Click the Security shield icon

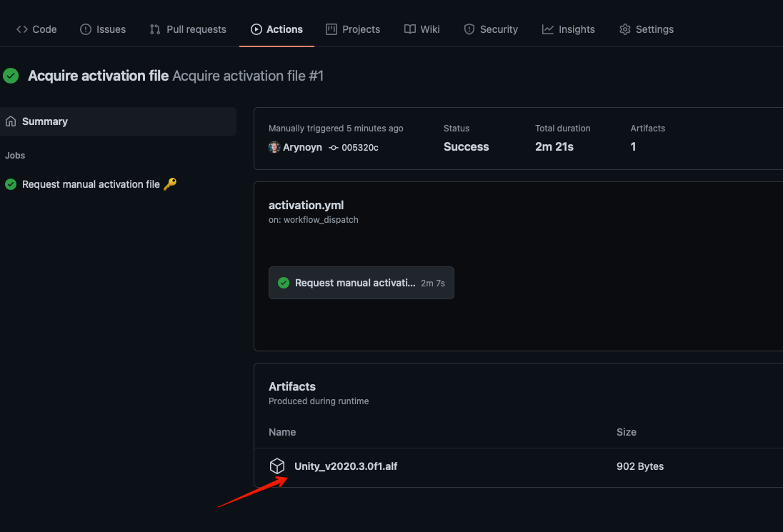(469, 29)
